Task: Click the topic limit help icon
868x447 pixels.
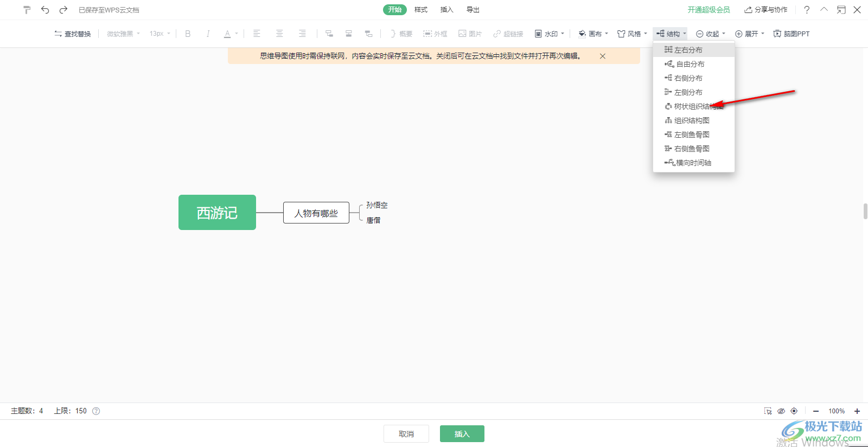Action: tap(96, 411)
